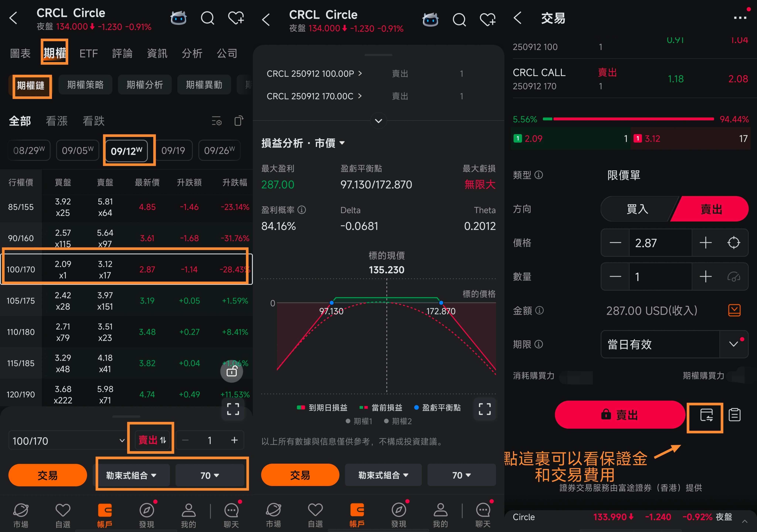The width and height of the screenshot is (757, 532).
Task: Open the 勒束式組合 strategy dropdown, left screen
Action: 131,475
